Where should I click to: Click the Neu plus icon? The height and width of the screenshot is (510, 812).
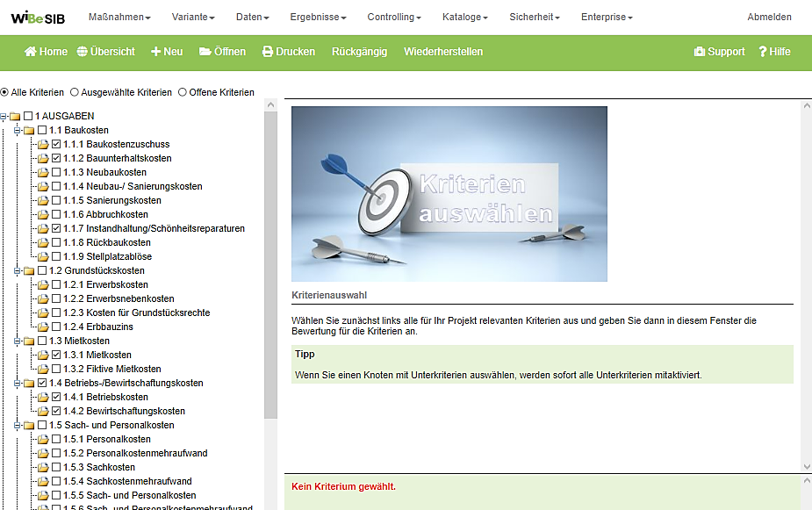(x=156, y=52)
